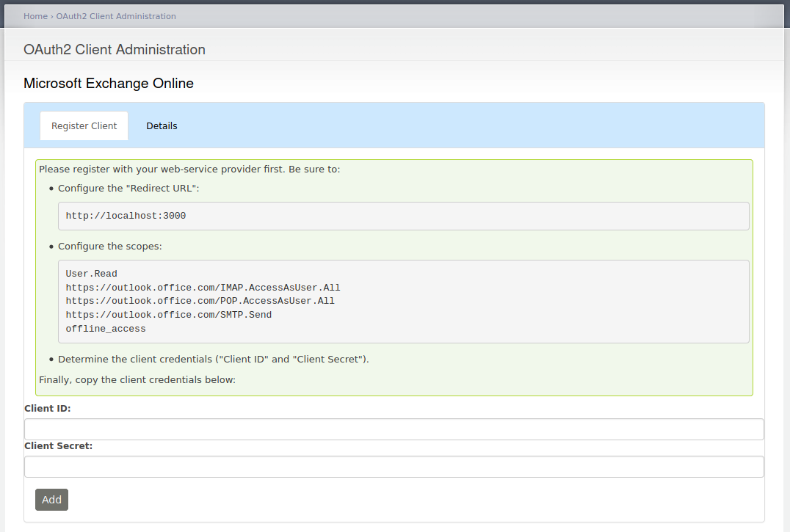
Task: Focus the Client Secret input field
Action: 394,467
